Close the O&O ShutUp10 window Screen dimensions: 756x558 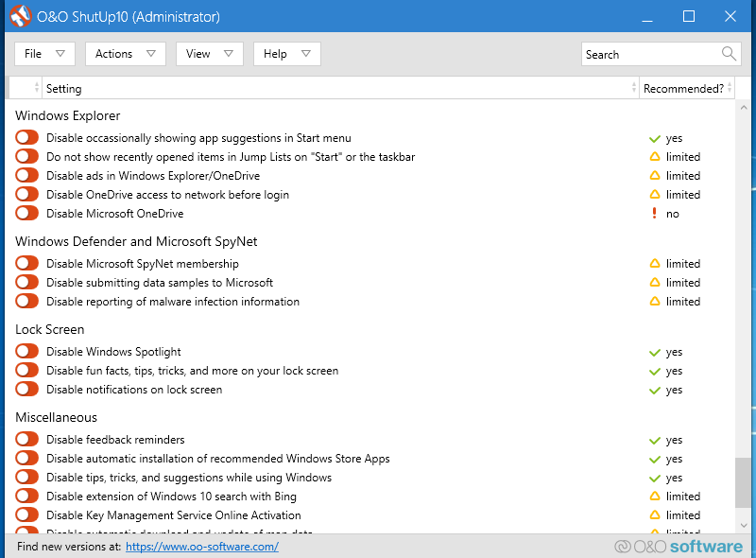pyautogui.click(x=730, y=16)
